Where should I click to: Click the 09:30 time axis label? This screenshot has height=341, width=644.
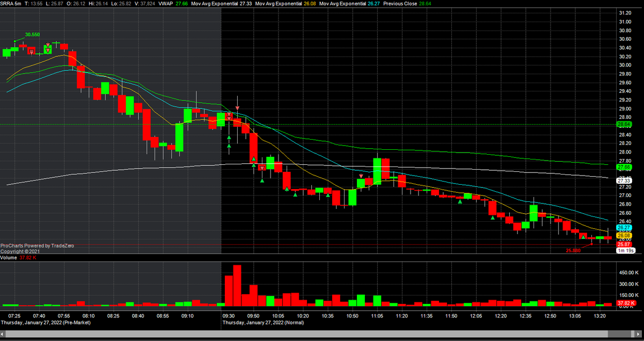(229, 316)
